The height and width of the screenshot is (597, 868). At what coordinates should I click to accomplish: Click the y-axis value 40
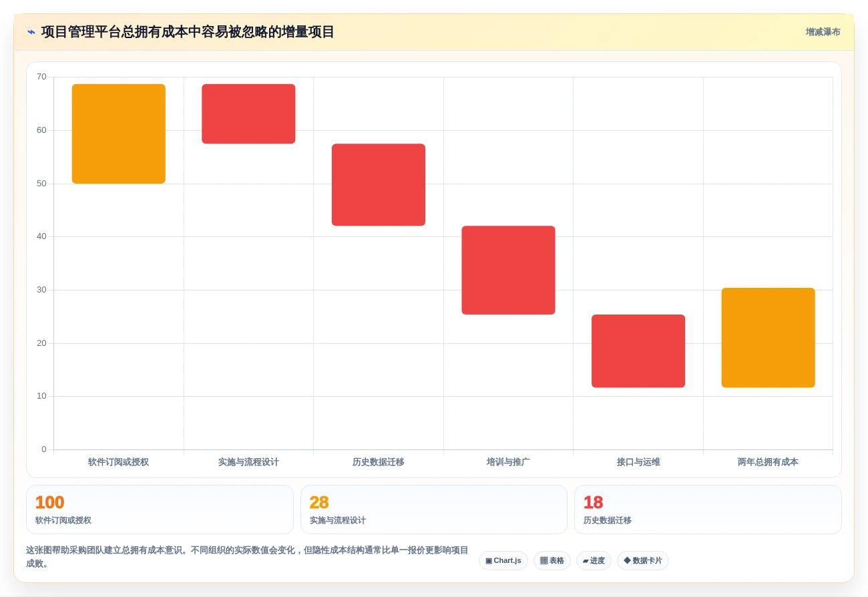41,236
